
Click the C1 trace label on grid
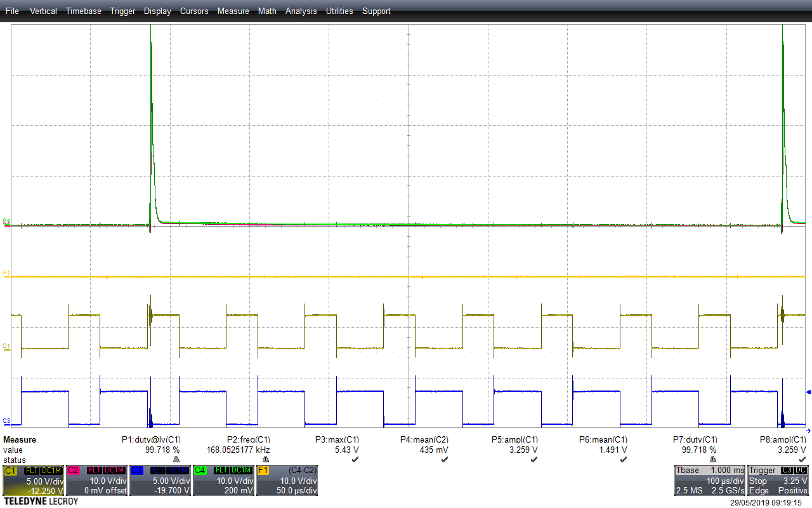(x=6, y=345)
